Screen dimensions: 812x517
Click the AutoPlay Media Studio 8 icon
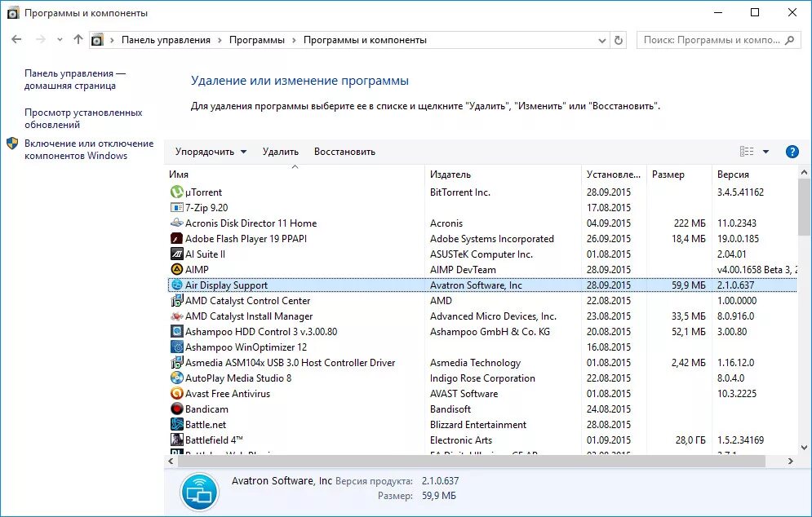(176, 378)
